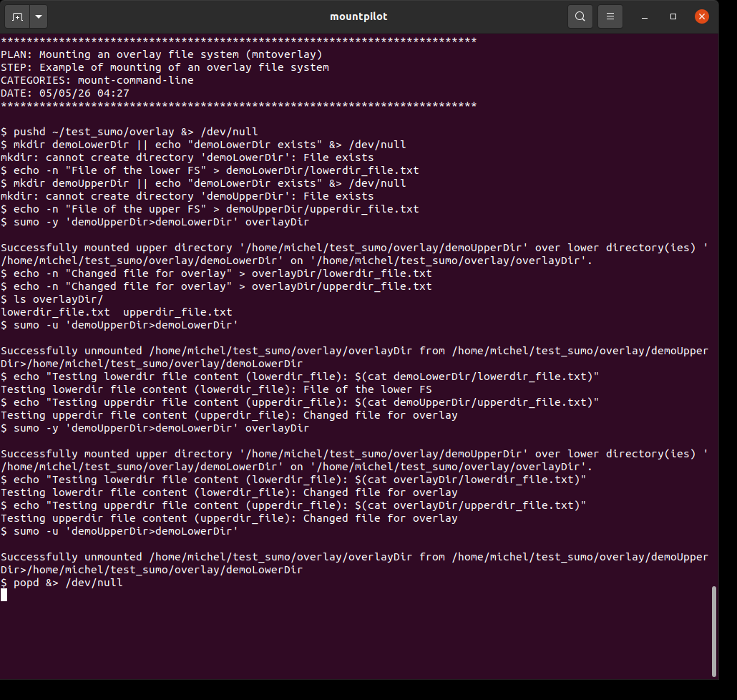Viewport: 737px width, 700px height.
Task: Open the hamburger main menu
Action: (610, 17)
